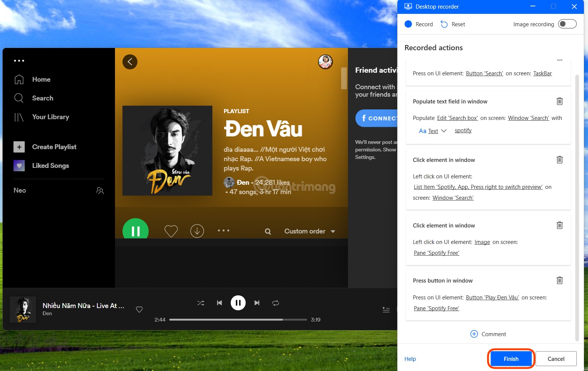Delete the Press button in window action
588x371 pixels.
(x=560, y=280)
